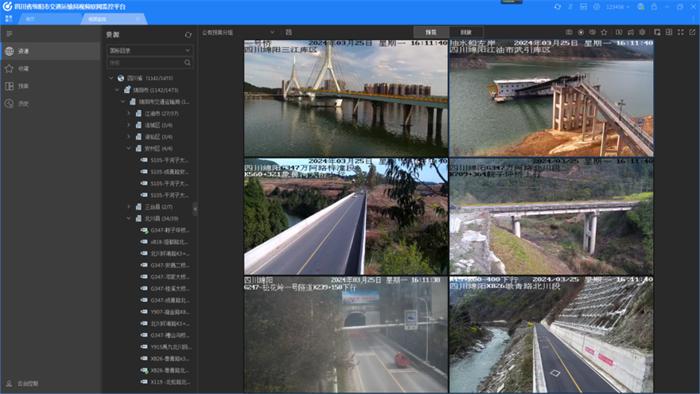Enter fullscreen video wall mode
The width and height of the screenshot is (700, 394).
pos(680,32)
